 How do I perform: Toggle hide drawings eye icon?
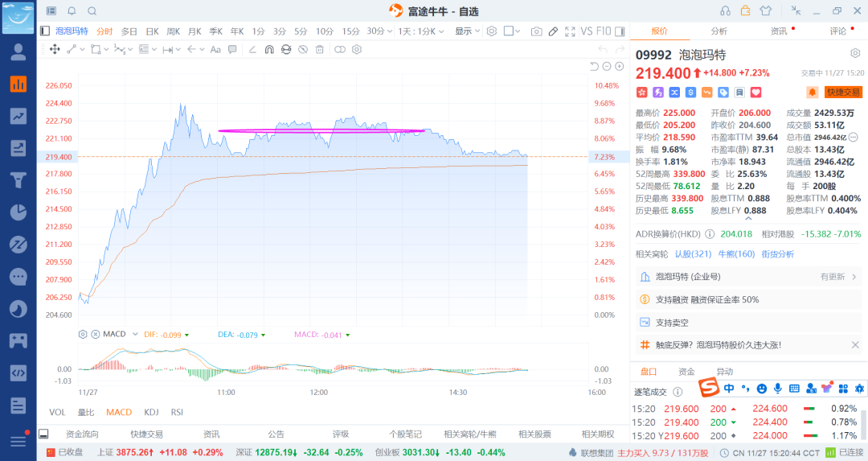(303, 49)
